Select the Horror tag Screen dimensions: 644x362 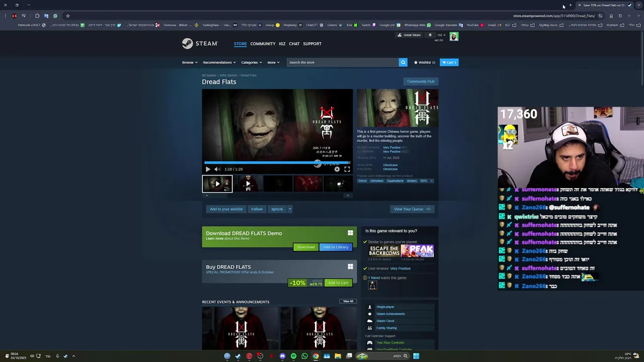pyautogui.click(x=362, y=181)
